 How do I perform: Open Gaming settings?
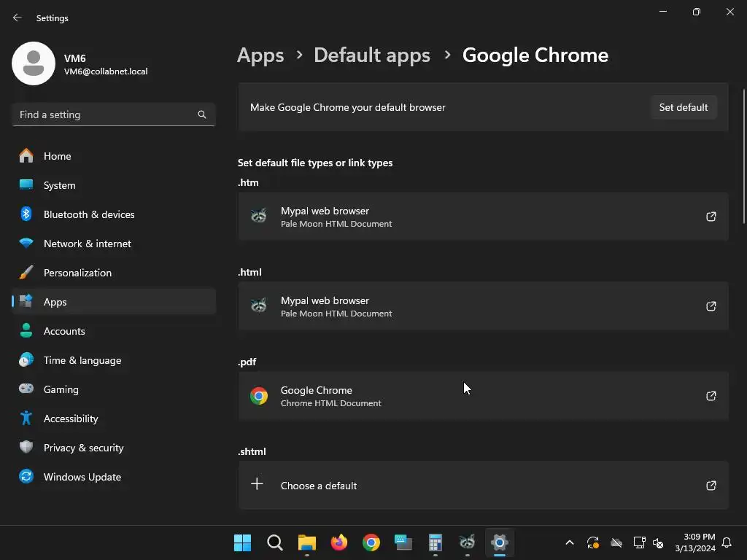[x=113, y=389]
